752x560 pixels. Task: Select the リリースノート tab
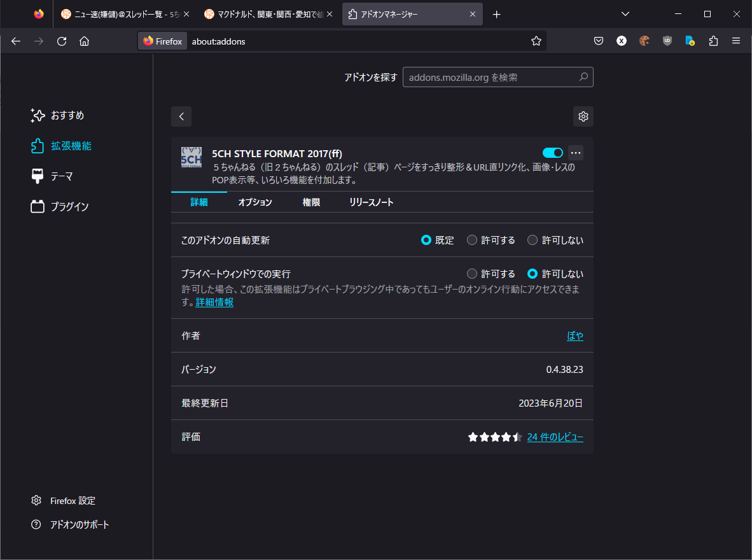point(371,202)
